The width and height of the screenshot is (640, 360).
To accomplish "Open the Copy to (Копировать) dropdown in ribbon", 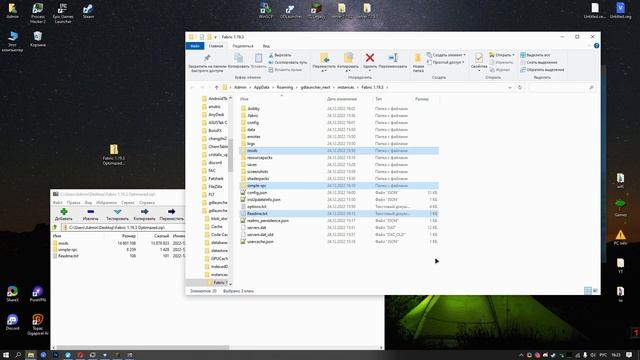I will pos(348,70).
